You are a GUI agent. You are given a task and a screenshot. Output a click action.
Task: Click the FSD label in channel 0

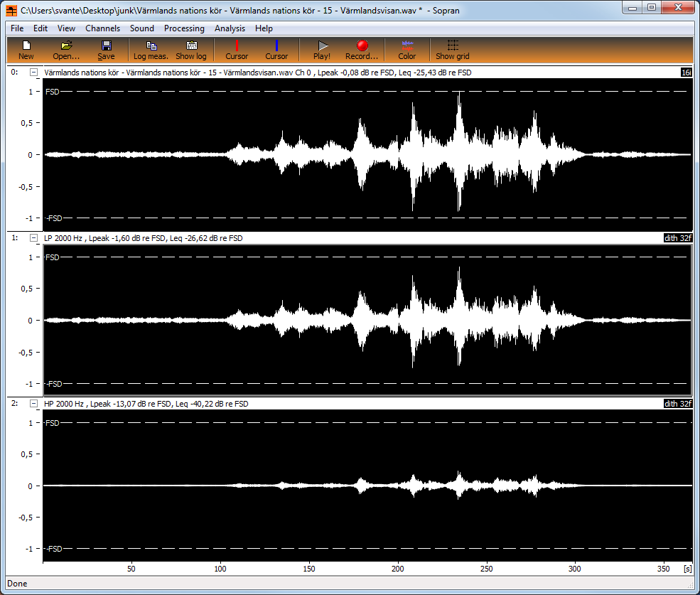click(x=52, y=92)
